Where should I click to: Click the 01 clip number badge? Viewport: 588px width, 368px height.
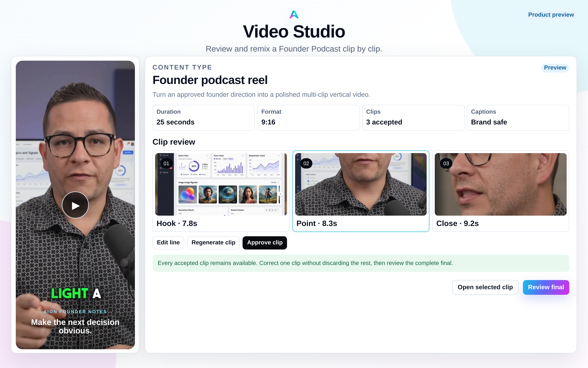pos(166,164)
